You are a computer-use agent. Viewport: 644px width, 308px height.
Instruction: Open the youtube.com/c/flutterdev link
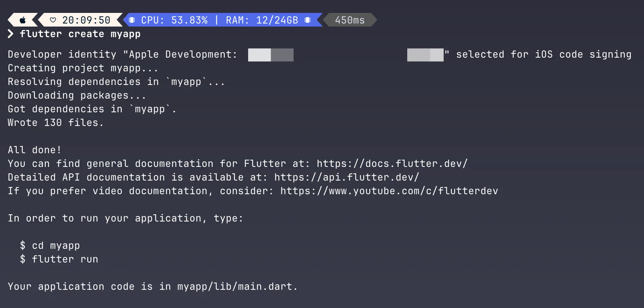[x=389, y=191]
